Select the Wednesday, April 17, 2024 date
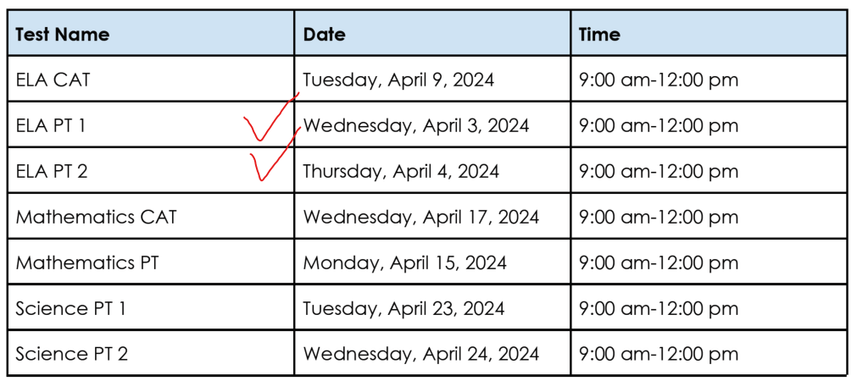This screenshot has width=868, height=392. [421, 218]
